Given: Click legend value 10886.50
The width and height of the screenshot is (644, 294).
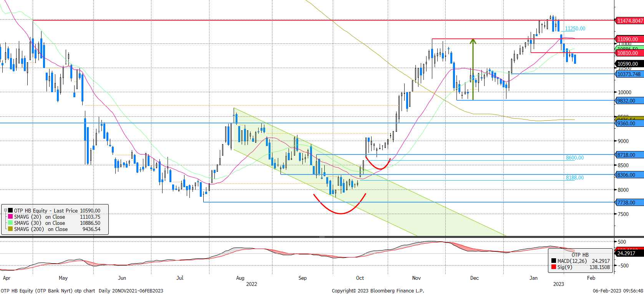Looking at the screenshot, I should tap(90, 223).
